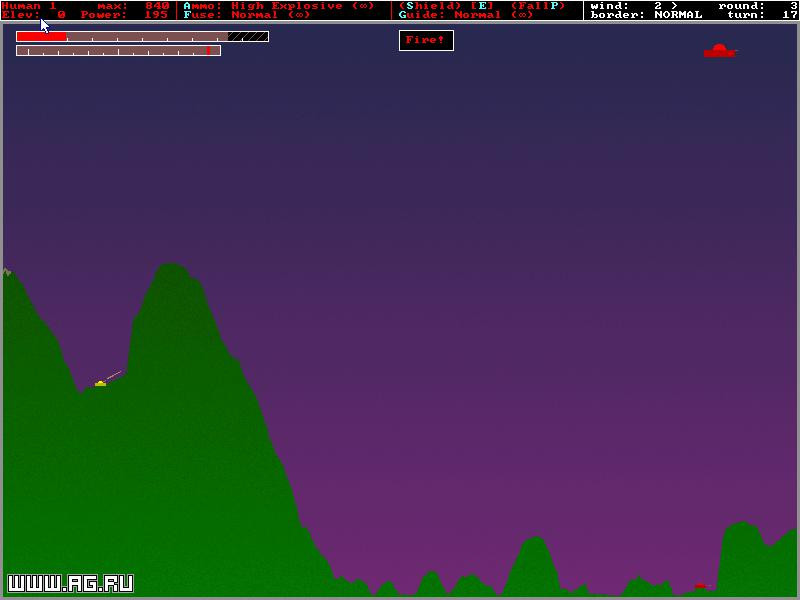The image size is (800, 600).
Task: Click the wind: 2 > indicator
Action: [x=634, y=6]
